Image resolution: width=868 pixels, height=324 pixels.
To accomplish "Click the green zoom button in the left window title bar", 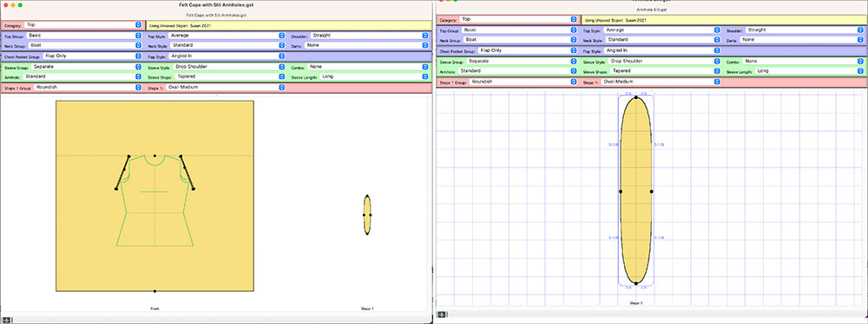I will (x=21, y=4).
